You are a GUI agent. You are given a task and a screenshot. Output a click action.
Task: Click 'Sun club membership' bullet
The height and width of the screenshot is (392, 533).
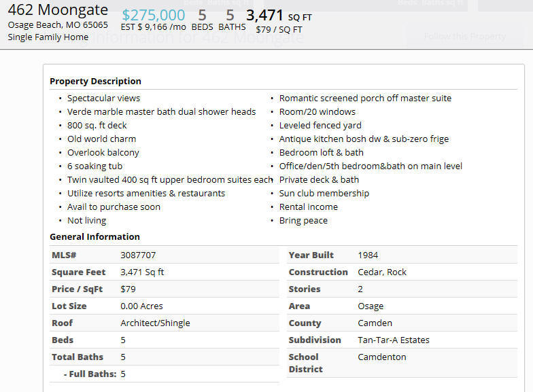[x=324, y=193]
